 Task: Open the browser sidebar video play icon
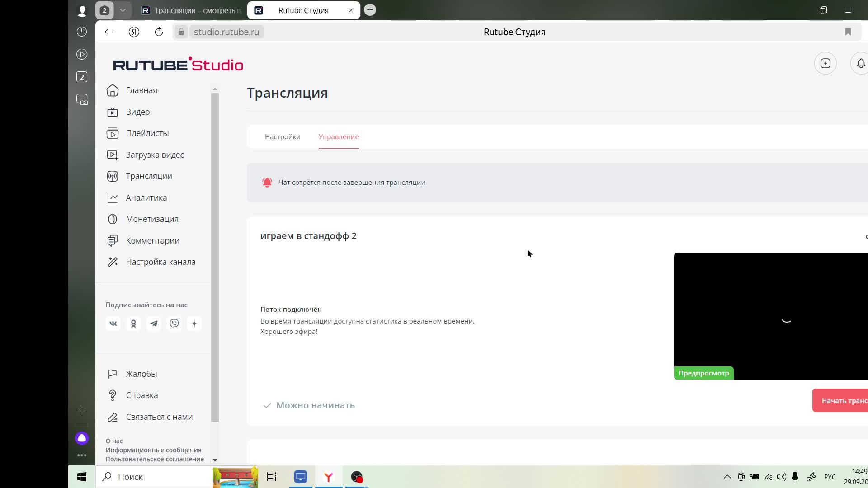pyautogui.click(x=82, y=54)
